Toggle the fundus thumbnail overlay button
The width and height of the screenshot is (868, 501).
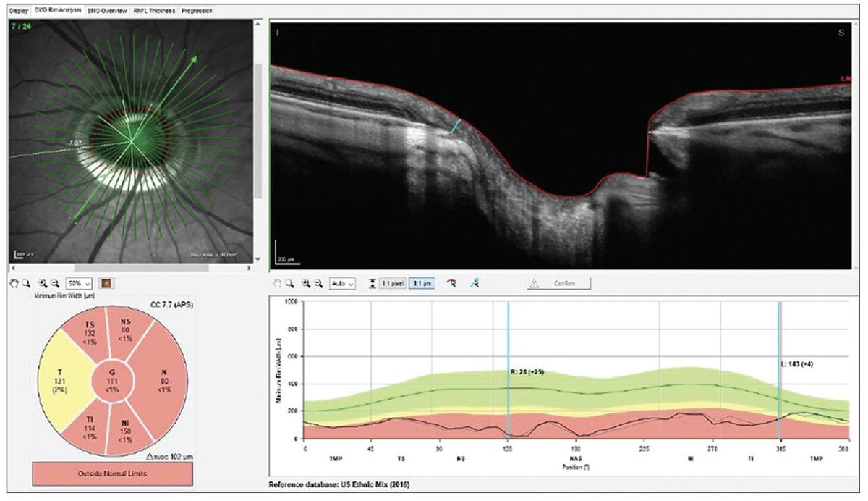(106, 284)
